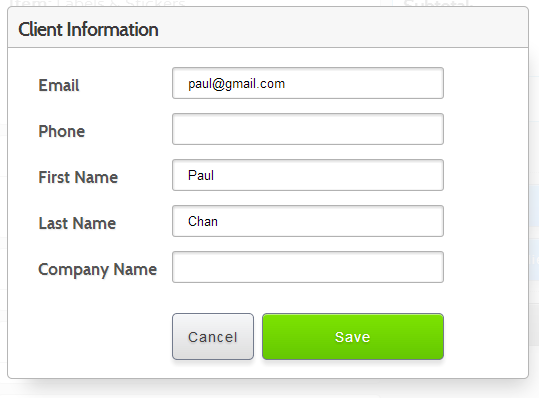Screen dimensions: 539x398
Task: Click the Company Name label text
Action: (x=97, y=270)
